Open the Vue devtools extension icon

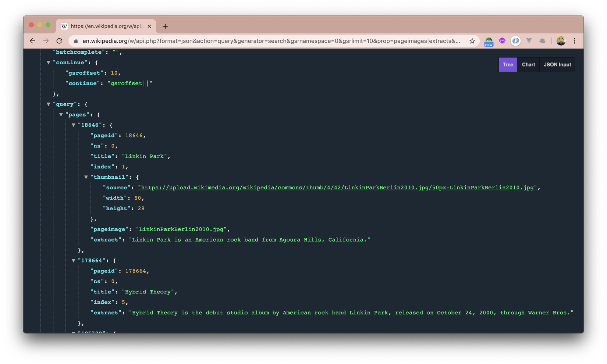529,41
